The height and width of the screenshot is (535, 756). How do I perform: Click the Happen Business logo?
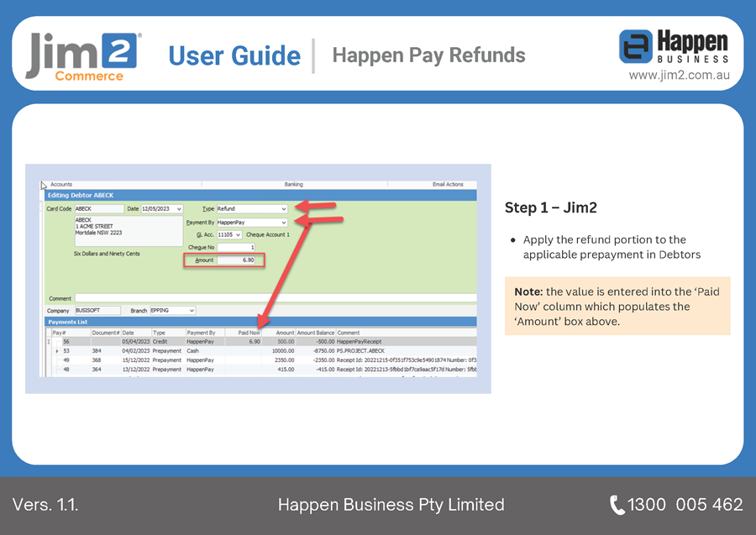[674, 47]
